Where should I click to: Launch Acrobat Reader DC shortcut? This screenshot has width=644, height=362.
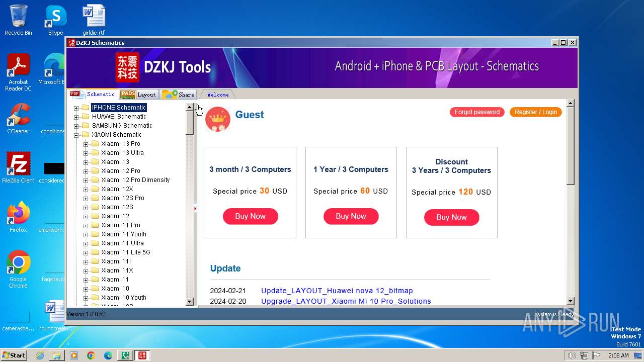tap(18, 73)
